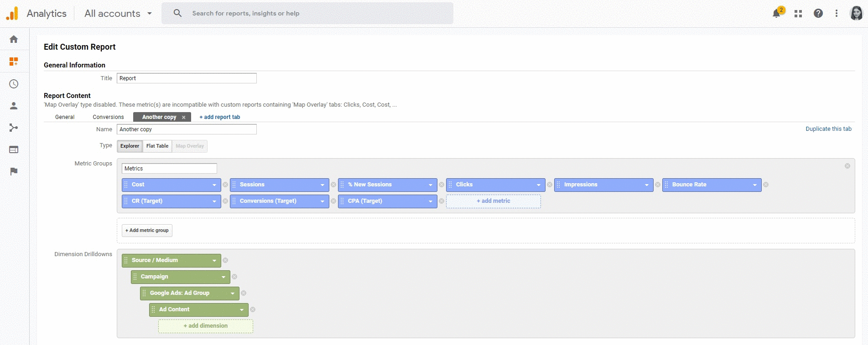Select the Another copy tab

click(159, 117)
